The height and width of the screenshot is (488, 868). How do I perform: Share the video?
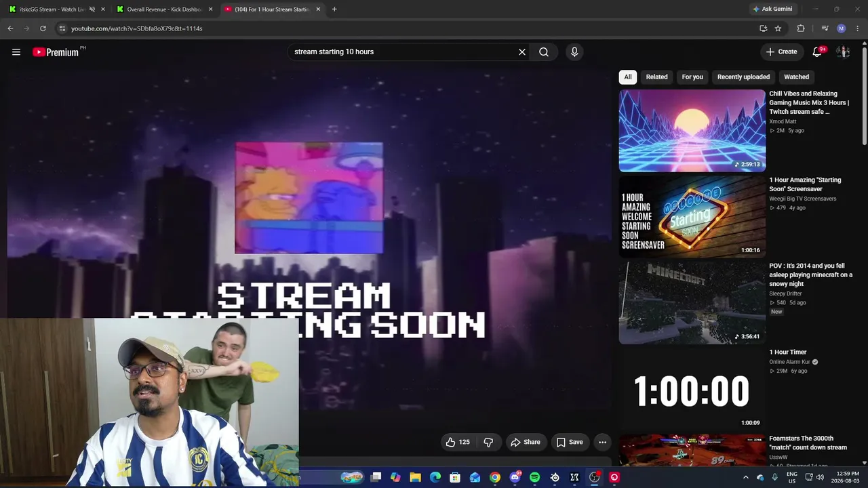click(x=526, y=442)
